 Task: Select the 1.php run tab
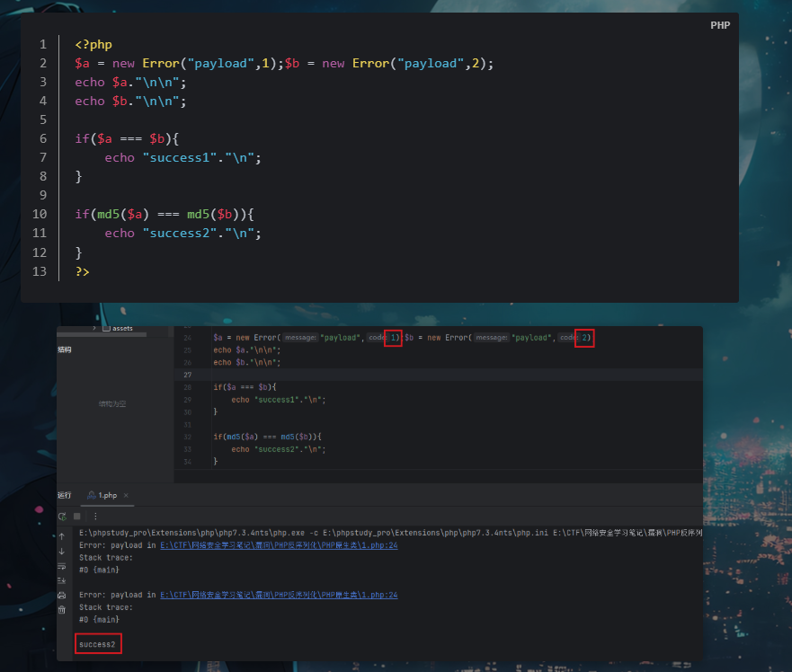107,496
